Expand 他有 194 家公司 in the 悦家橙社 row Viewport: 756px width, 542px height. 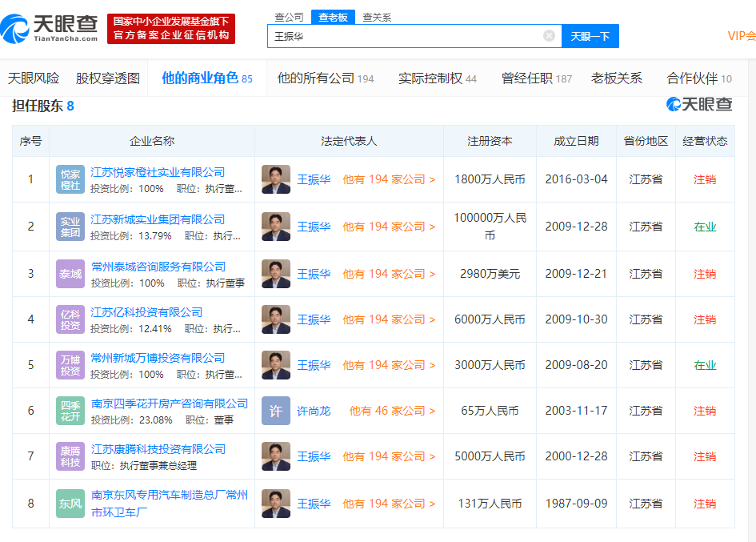(x=389, y=179)
